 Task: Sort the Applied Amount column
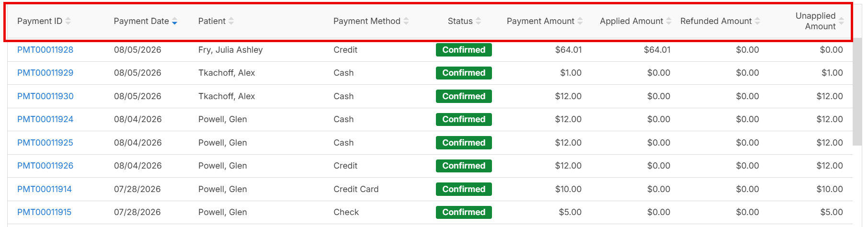tap(669, 21)
